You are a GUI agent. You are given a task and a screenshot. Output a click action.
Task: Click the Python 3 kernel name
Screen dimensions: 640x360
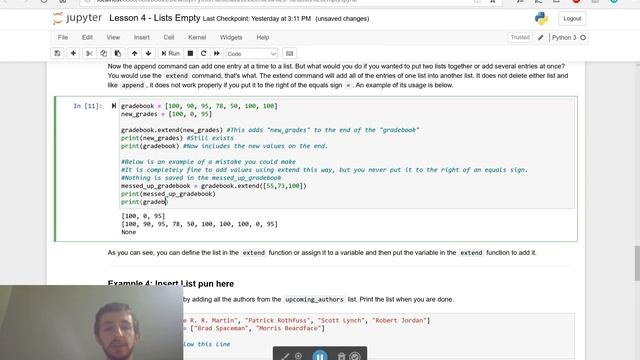(564, 38)
